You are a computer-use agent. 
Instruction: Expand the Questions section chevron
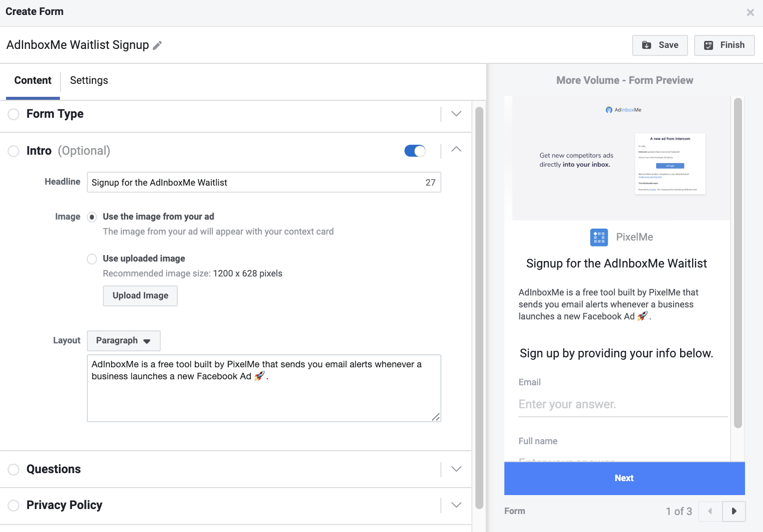coord(456,469)
